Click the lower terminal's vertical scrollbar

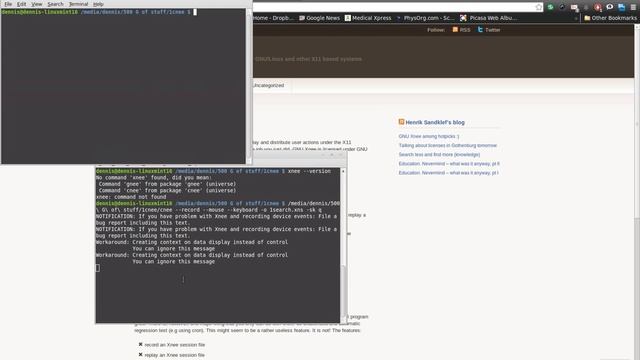pos(343,245)
